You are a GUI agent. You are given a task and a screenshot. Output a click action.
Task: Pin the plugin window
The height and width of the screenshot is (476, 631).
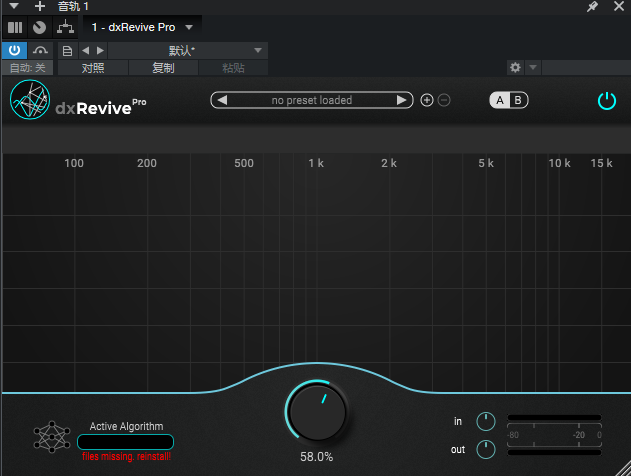tap(592, 6)
